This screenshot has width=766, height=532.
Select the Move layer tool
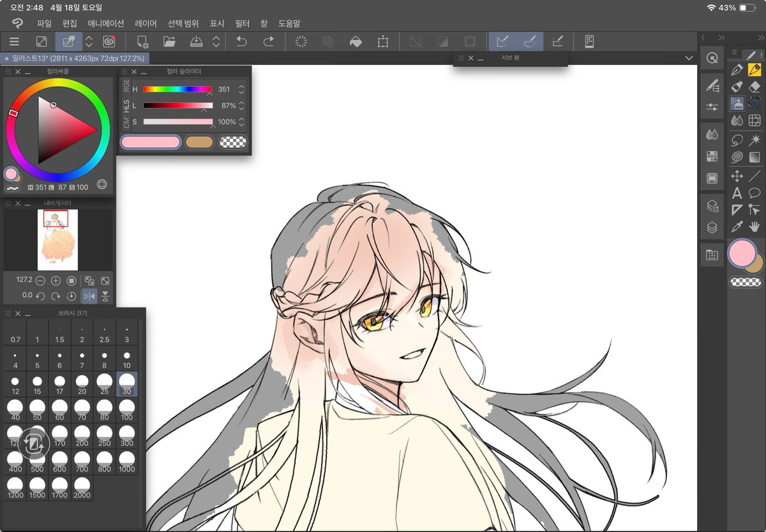pyautogui.click(x=737, y=175)
